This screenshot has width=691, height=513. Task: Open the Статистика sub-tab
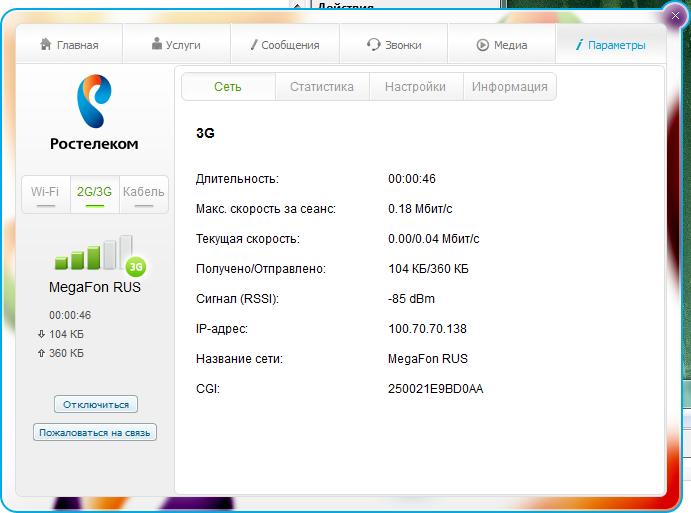[321, 87]
